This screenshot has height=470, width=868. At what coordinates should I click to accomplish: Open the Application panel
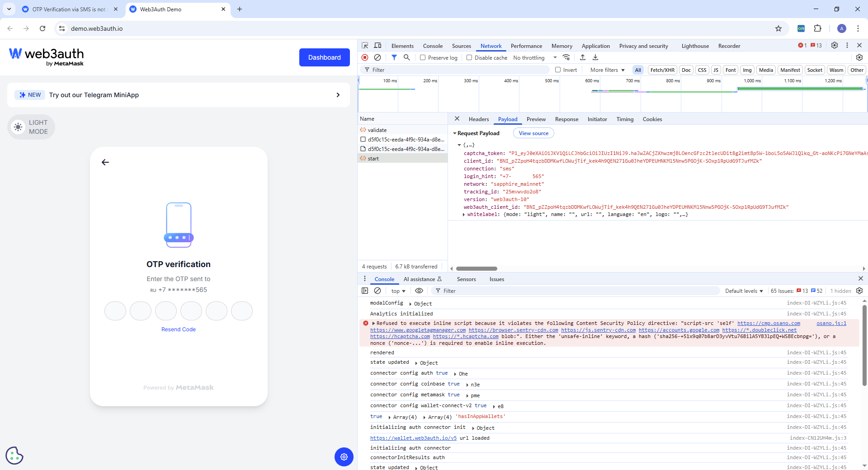pos(595,46)
